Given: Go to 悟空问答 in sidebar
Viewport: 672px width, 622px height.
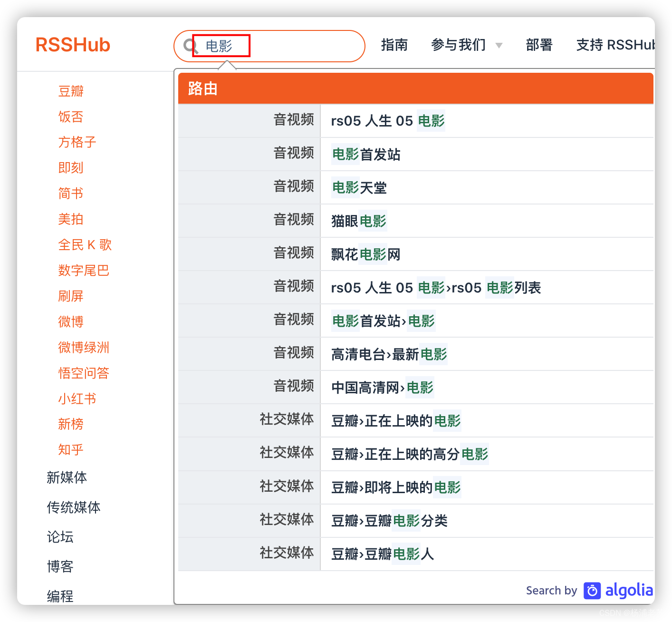Looking at the screenshot, I should click(84, 373).
